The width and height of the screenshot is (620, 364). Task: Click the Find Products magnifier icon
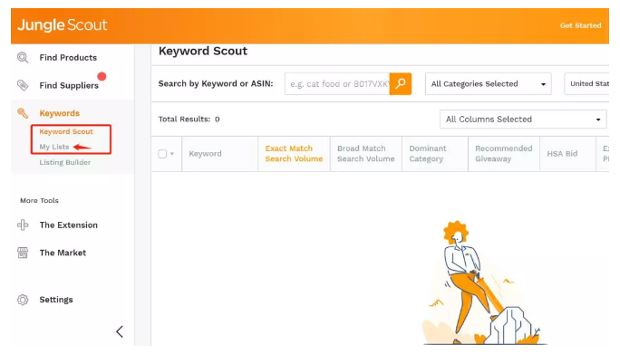23,58
